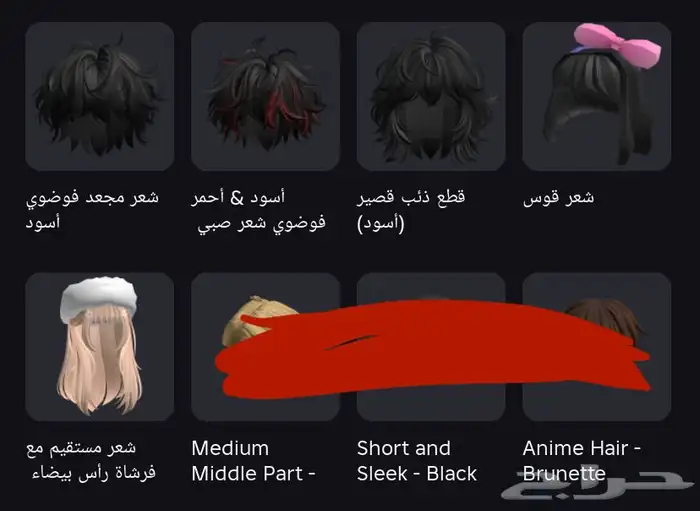The height and width of the screenshot is (511, 700).
Task: Click the red scribble covering the hair items
Action: pyautogui.click(x=432, y=348)
